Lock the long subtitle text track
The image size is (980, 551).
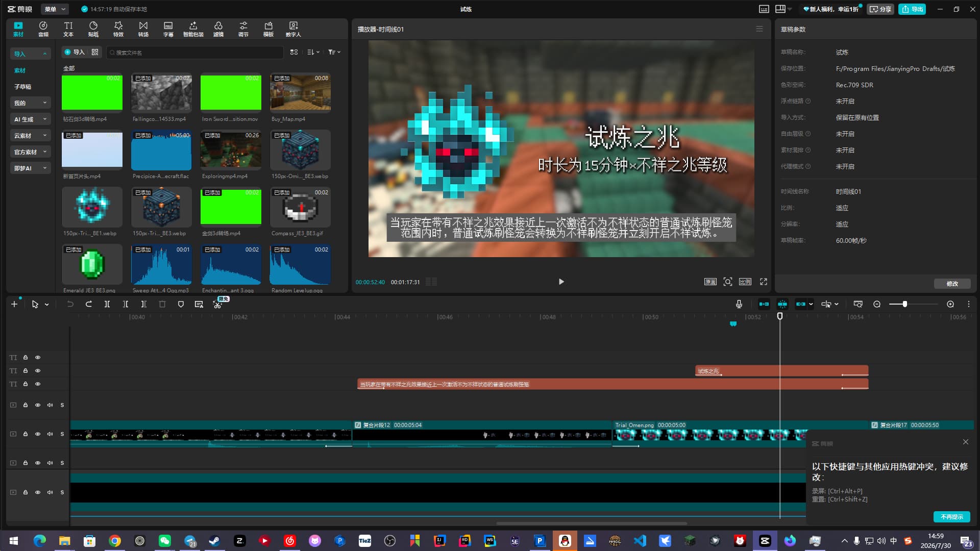[25, 384]
